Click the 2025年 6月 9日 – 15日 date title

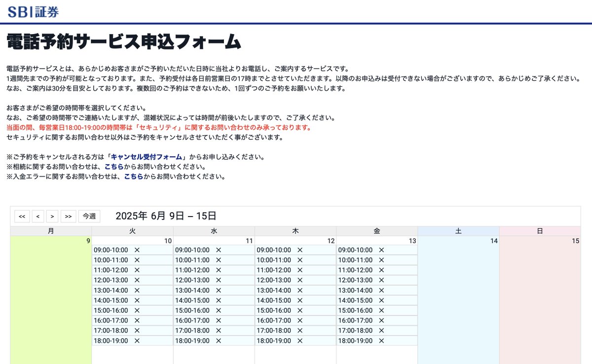[166, 216]
